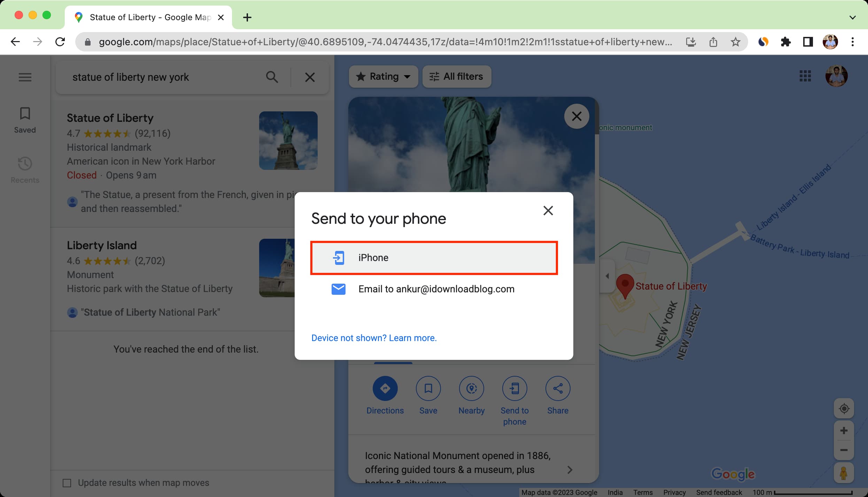Click the 100 m map scale
868x497 pixels.
[802, 492]
